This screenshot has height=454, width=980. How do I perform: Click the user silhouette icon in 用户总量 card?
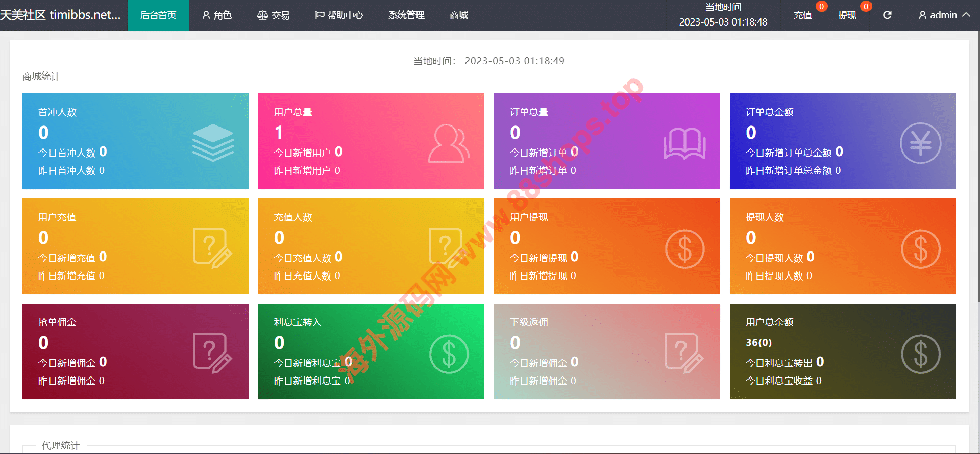pyautogui.click(x=448, y=143)
